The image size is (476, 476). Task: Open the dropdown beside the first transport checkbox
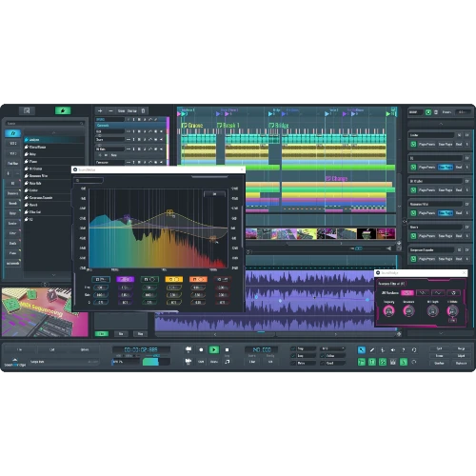tap(332, 348)
